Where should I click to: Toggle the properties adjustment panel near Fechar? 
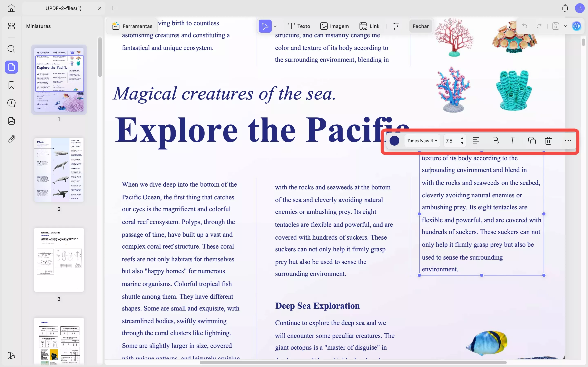(x=396, y=26)
